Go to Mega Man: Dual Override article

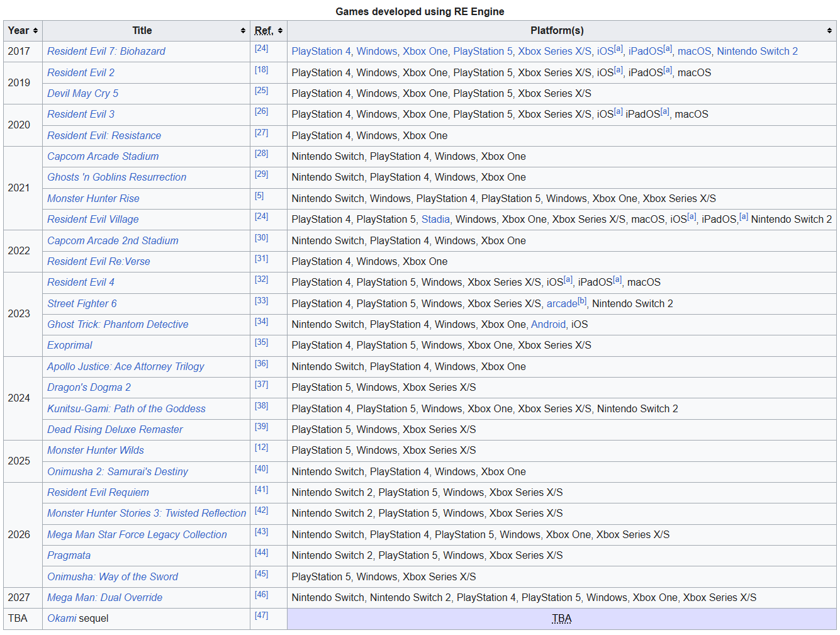point(104,598)
